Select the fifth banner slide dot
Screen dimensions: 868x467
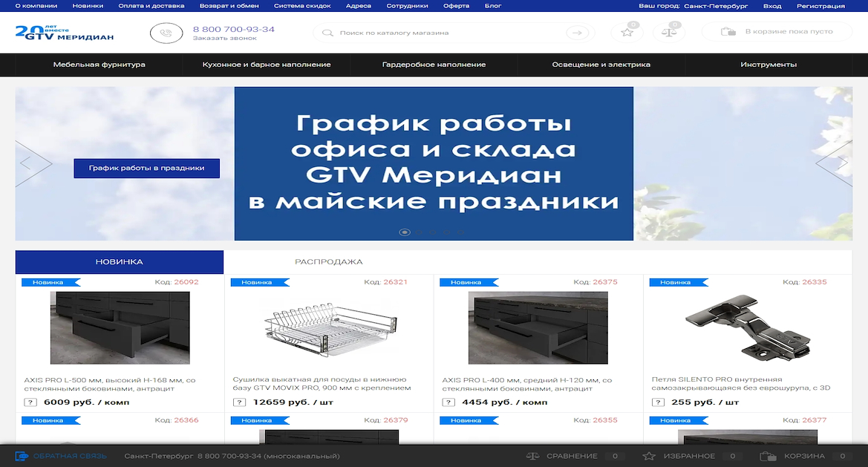pyautogui.click(x=460, y=232)
